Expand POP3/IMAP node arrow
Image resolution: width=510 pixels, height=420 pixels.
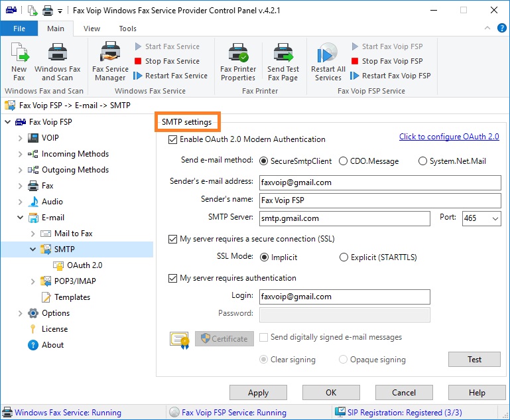(x=33, y=282)
